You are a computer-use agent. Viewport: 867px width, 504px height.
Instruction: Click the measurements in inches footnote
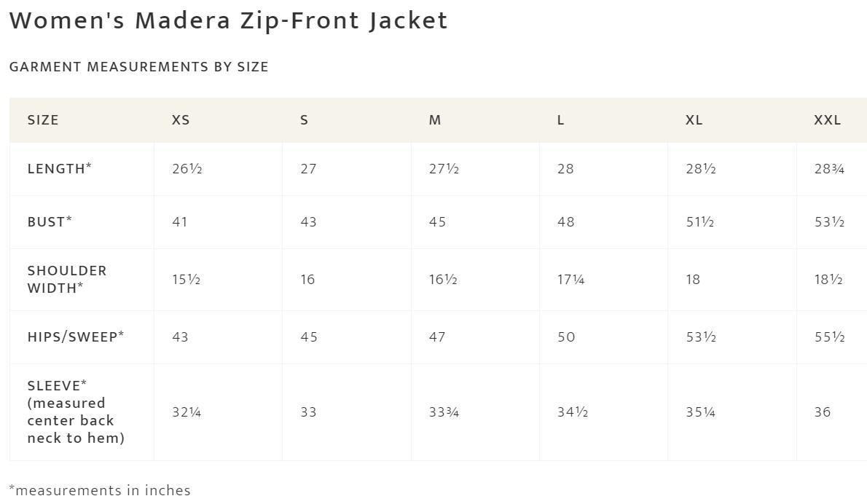pyautogui.click(x=100, y=490)
